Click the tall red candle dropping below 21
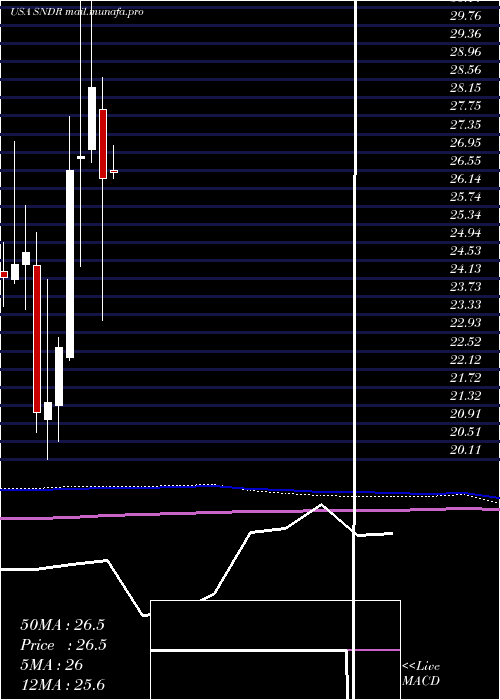Screen dimensions: 500x700 click(37, 339)
